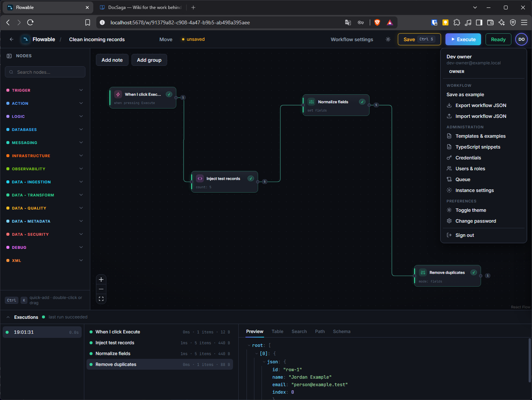532x400 pixels.
Task: Open the Brave Shields icon
Action: tap(377, 22)
